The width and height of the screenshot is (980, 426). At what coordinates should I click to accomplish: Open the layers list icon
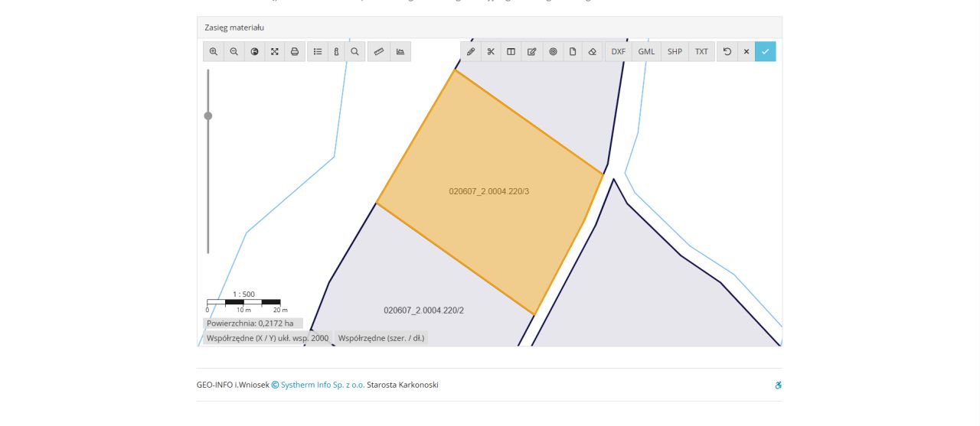318,51
